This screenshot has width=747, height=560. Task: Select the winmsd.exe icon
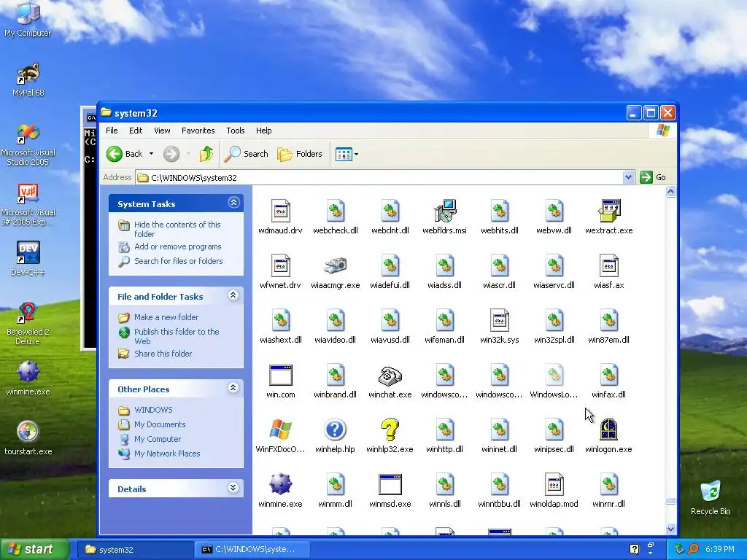[390, 484]
